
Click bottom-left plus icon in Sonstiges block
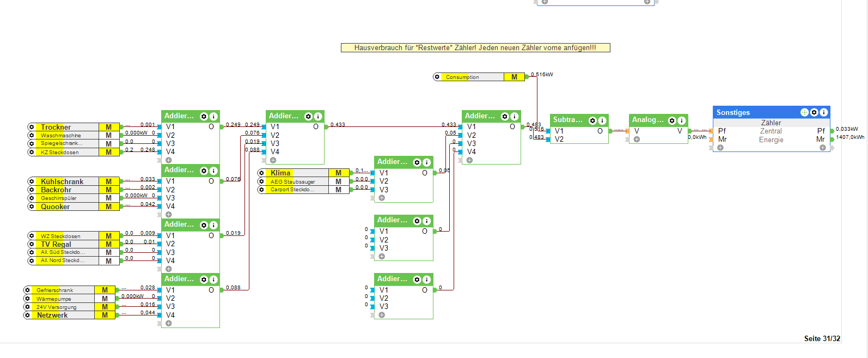[720, 148]
